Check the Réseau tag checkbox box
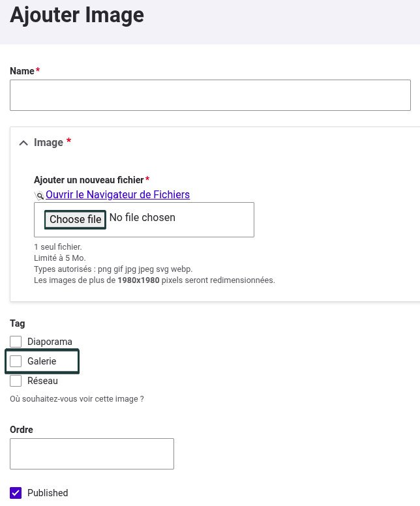Image resolution: width=420 pixels, height=506 pixels. point(16,381)
